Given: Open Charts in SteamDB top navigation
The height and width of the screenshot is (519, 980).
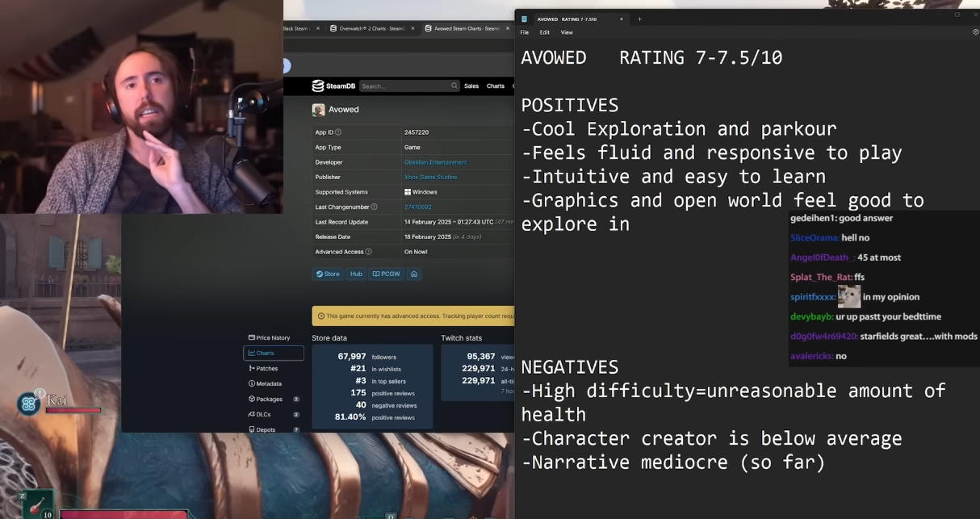Looking at the screenshot, I should click(x=496, y=86).
